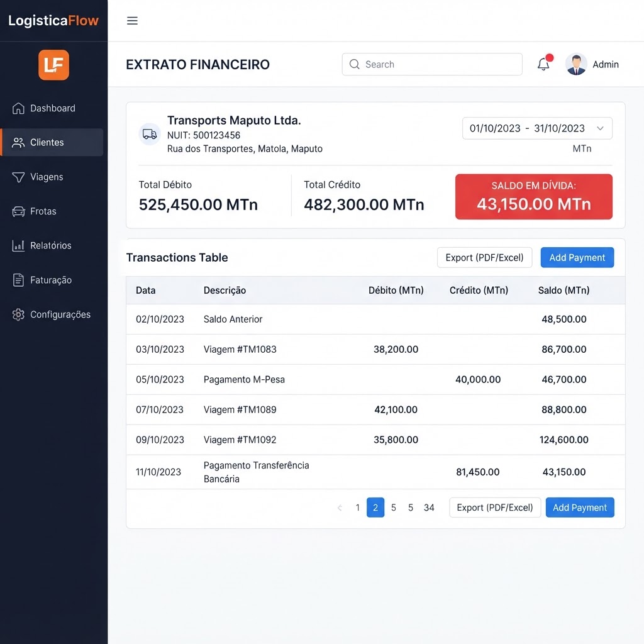644x644 pixels.
Task: Select the Saldo Anterior row
Action: 376,319
